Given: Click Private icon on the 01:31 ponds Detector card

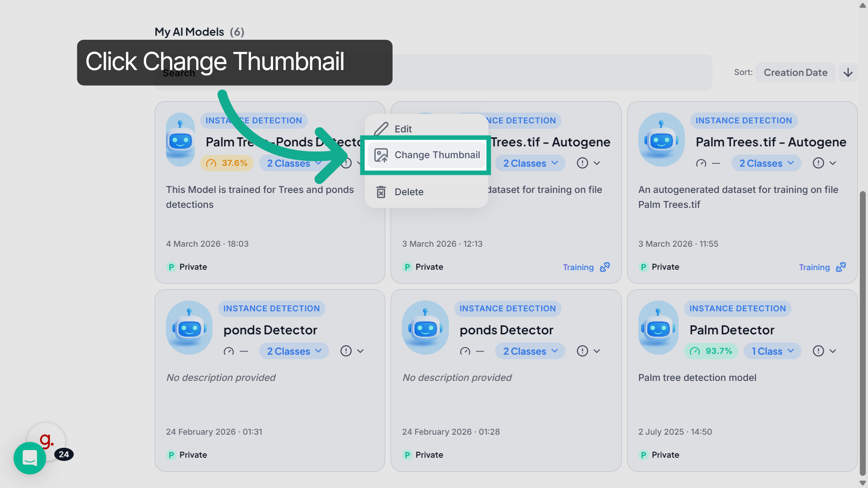Looking at the screenshot, I should pyautogui.click(x=171, y=455).
